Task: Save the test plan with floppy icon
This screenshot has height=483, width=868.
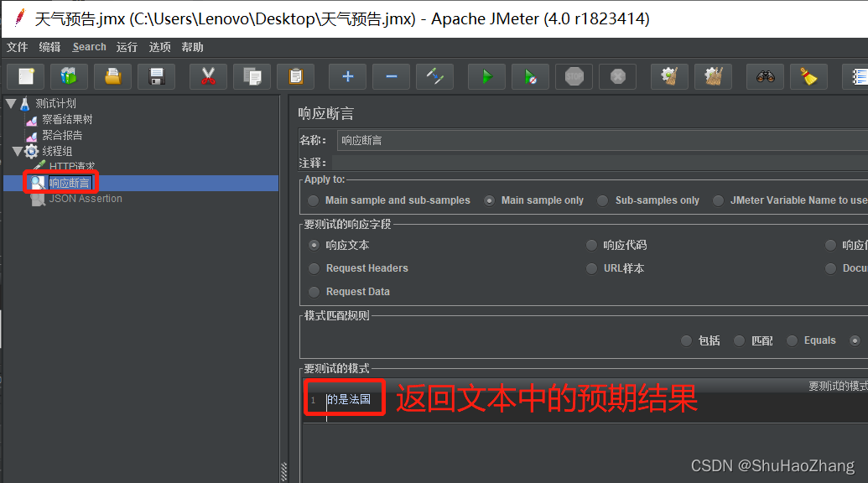Action: pos(157,76)
